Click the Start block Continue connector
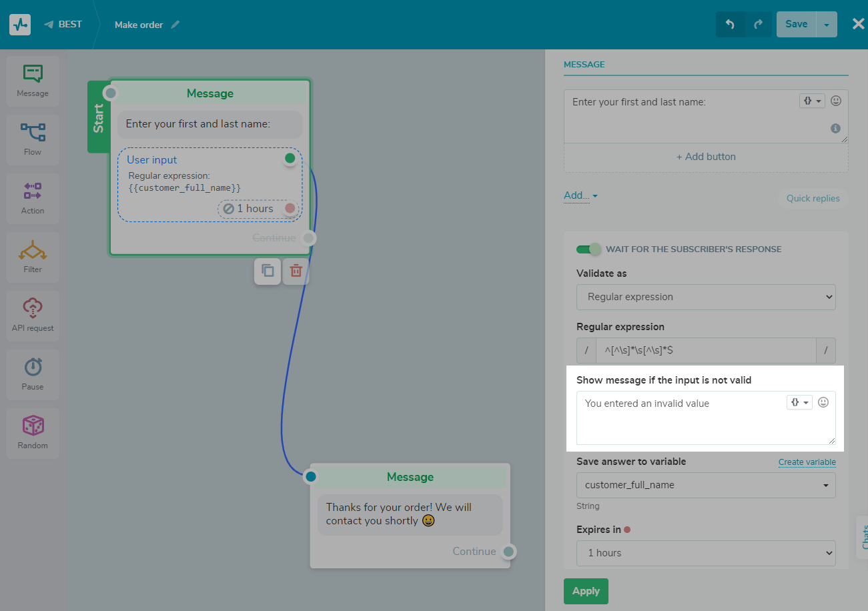Screen dimensions: 868x611 [308, 238]
